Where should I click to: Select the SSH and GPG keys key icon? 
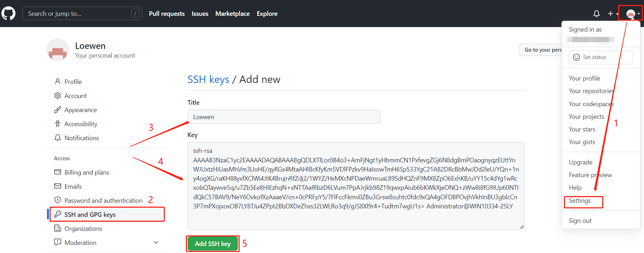pyautogui.click(x=58, y=214)
